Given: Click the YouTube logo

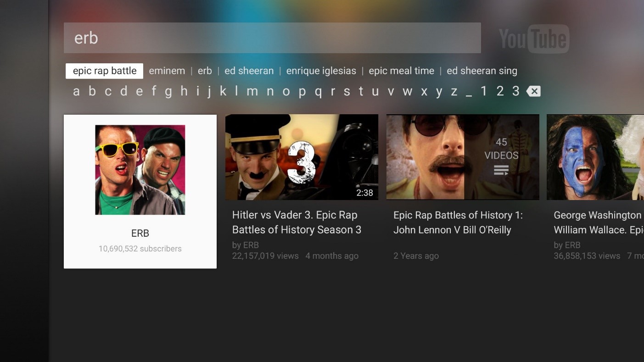Looking at the screenshot, I should [x=534, y=38].
